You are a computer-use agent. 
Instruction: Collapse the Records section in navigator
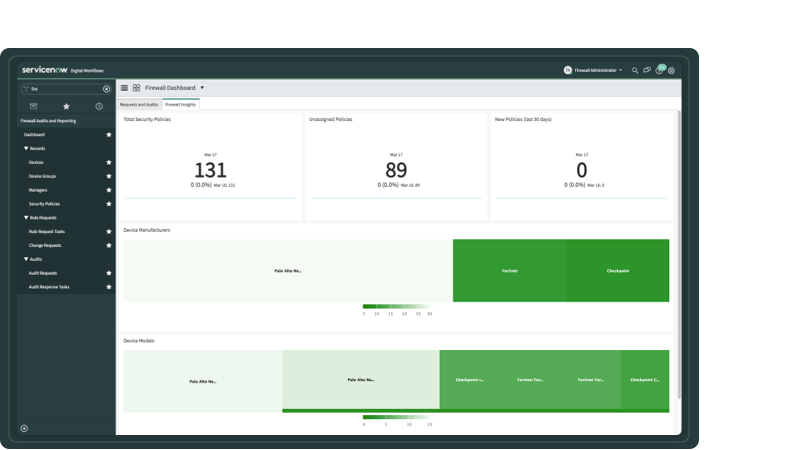26,148
